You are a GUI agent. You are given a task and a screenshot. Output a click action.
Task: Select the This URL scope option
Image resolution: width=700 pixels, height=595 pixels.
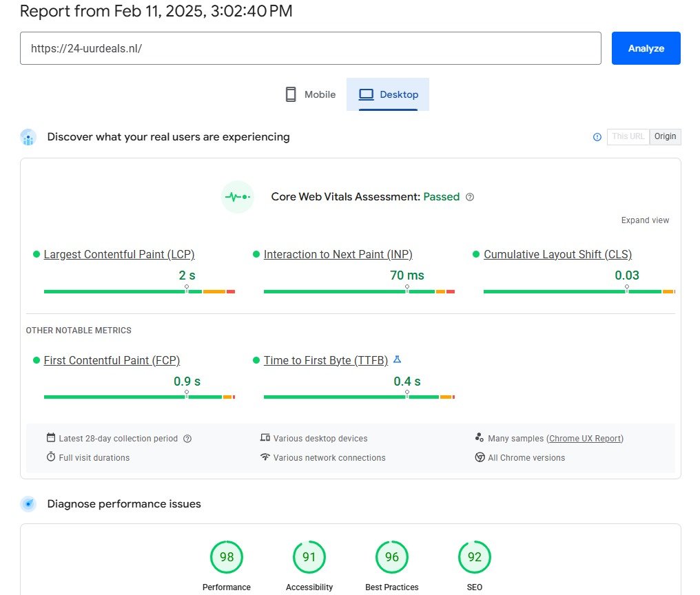[628, 136]
